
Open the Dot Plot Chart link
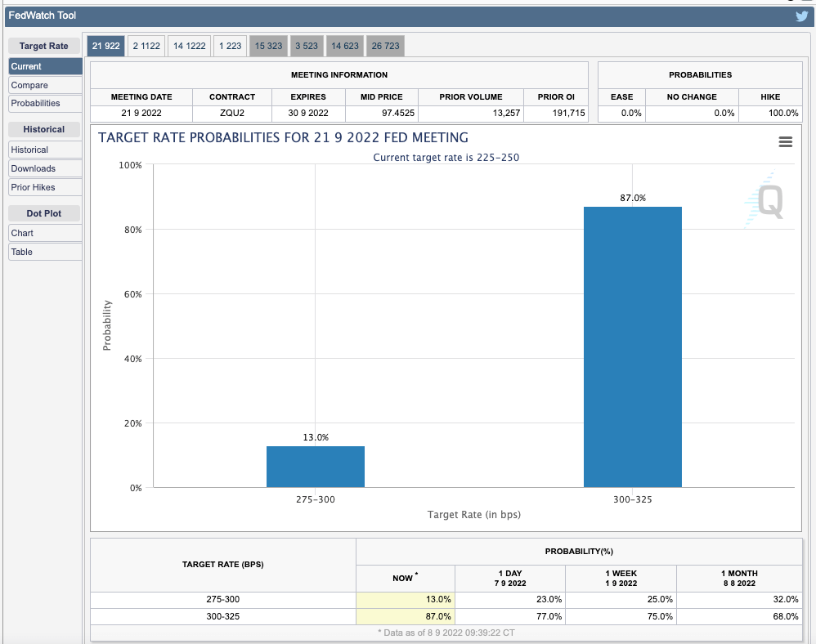pyautogui.click(x=45, y=233)
